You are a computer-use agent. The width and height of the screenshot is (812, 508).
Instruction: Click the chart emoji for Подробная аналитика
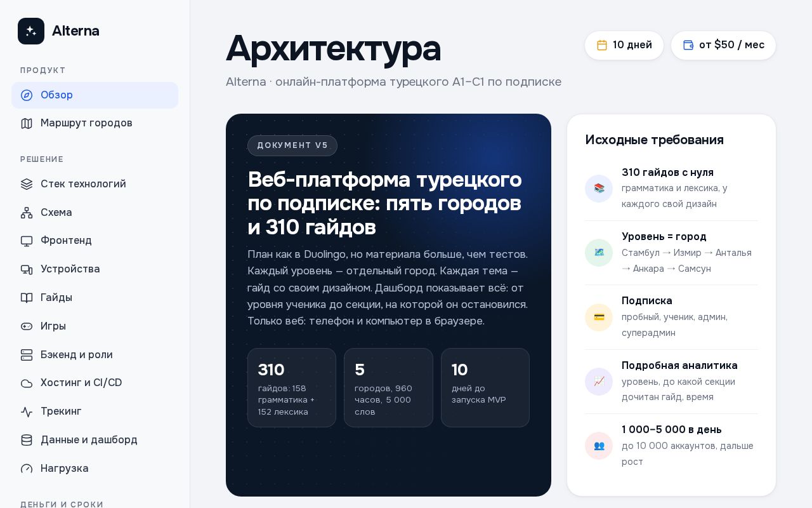coord(599,382)
